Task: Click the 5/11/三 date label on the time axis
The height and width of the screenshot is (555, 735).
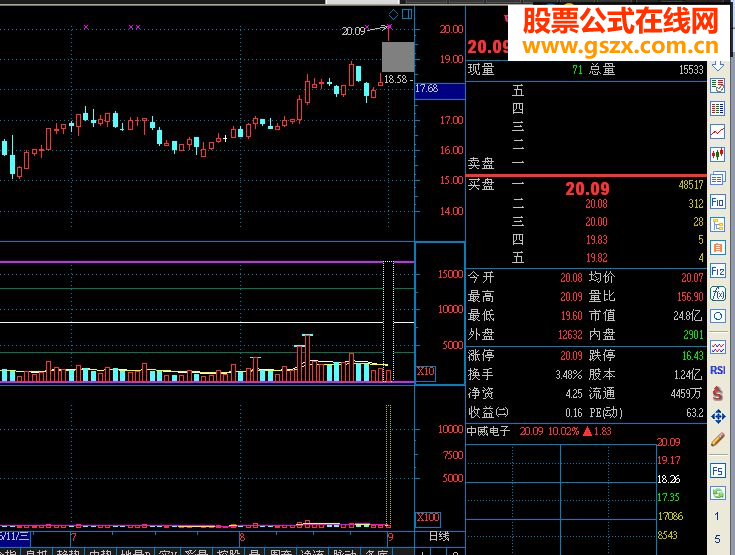Action: 15,537
